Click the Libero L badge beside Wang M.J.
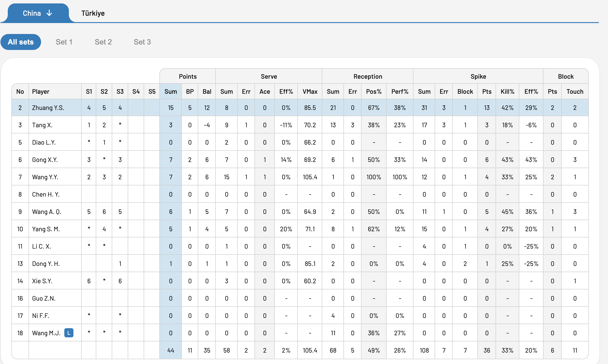This screenshot has height=364, width=608. pyautogui.click(x=69, y=333)
